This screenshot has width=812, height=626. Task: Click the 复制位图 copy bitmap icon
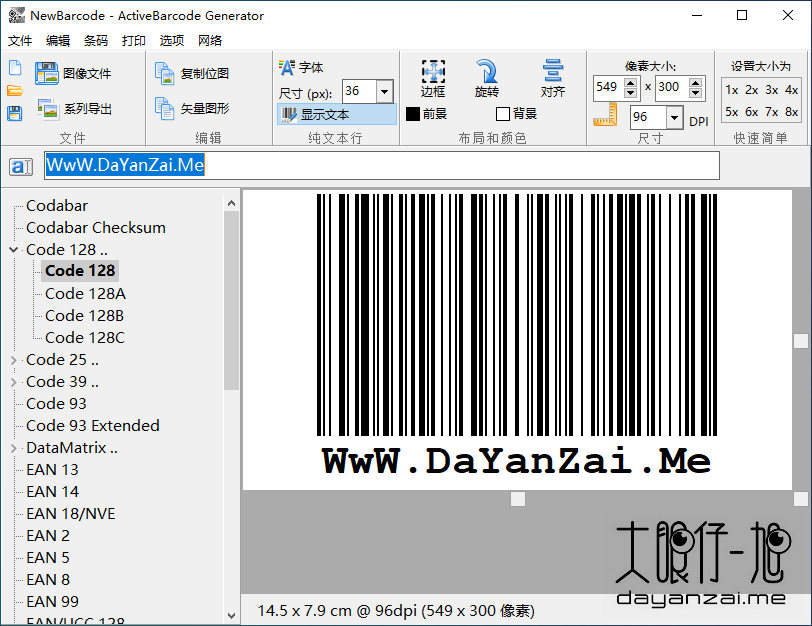coord(165,73)
